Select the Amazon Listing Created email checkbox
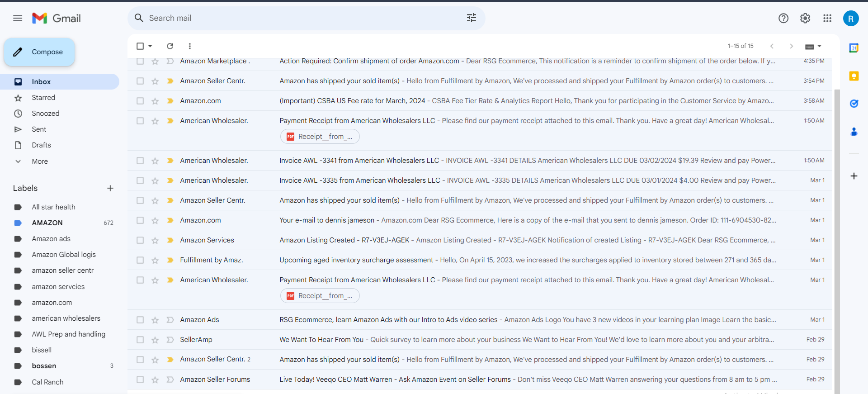 tap(140, 240)
